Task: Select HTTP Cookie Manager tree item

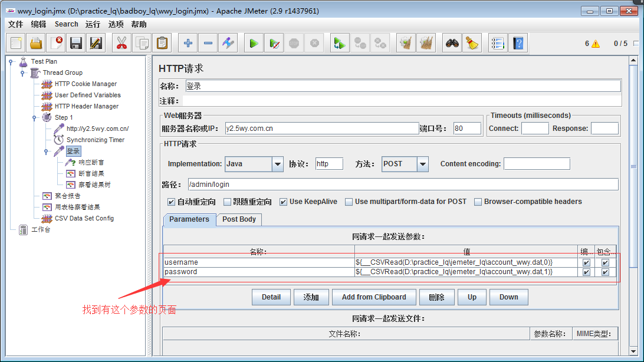Action: pyautogui.click(x=86, y=84)
